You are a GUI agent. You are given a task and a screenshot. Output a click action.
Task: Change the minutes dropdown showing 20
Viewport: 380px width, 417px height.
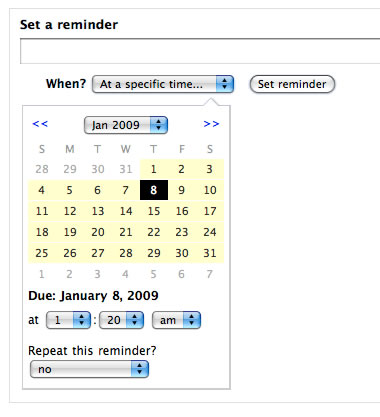[x=121, y=320]
